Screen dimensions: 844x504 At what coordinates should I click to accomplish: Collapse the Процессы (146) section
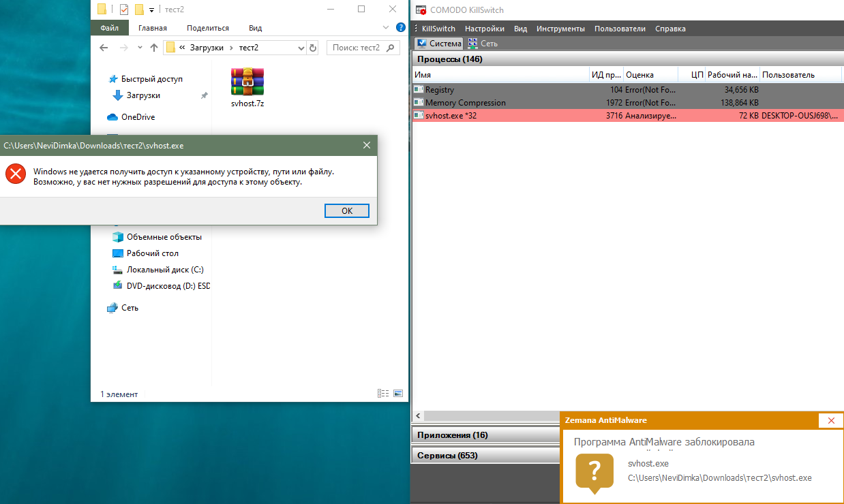[628, 59]
